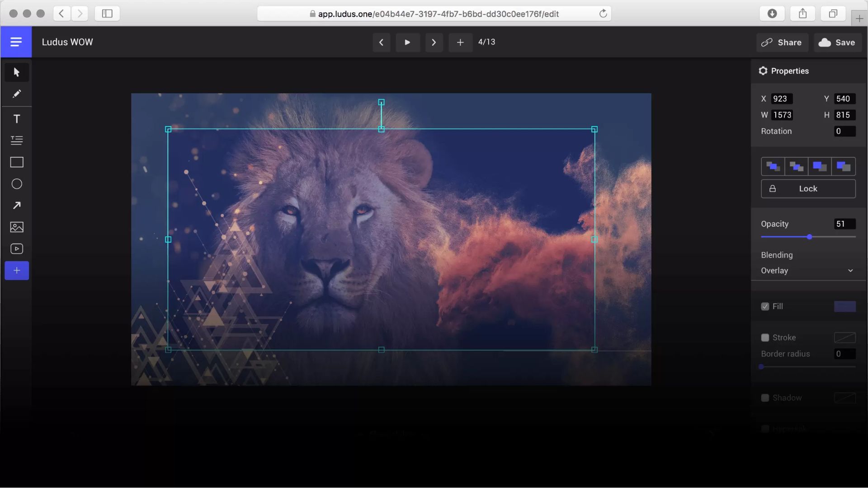Viewport: 868px width, 488px height.
Task: Select the Text tool
Action: coord(17,119)
